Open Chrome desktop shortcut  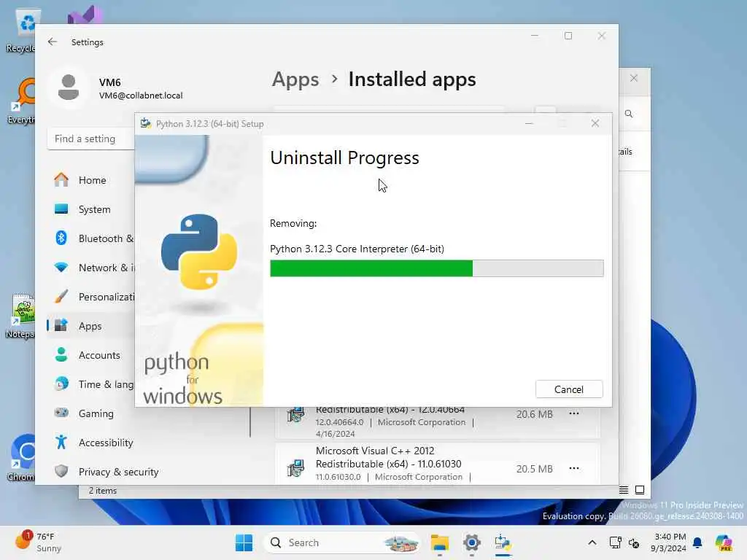click(22, 458)
